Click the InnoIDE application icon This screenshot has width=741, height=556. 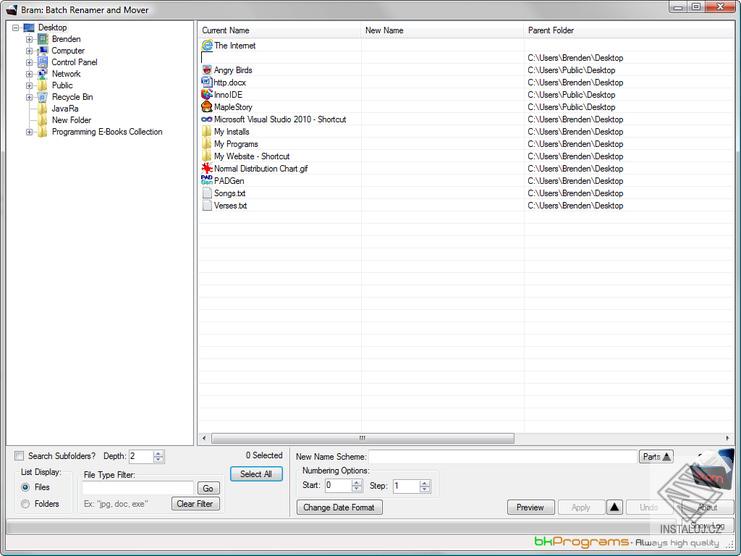[x=207, y=94]
